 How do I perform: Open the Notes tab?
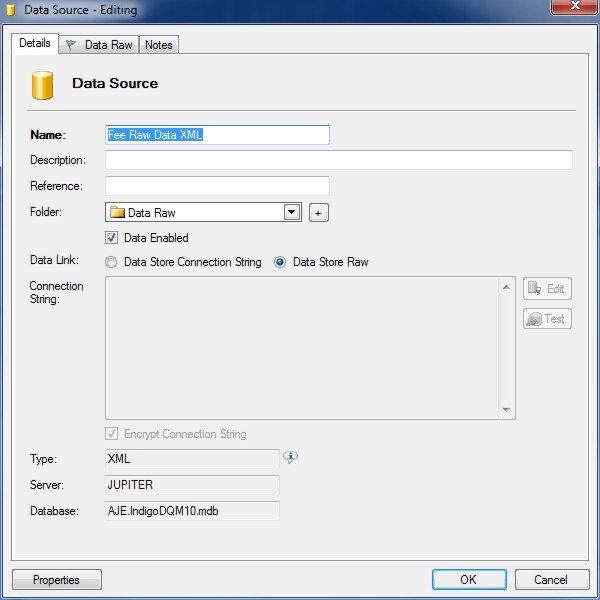pos(158,45)
